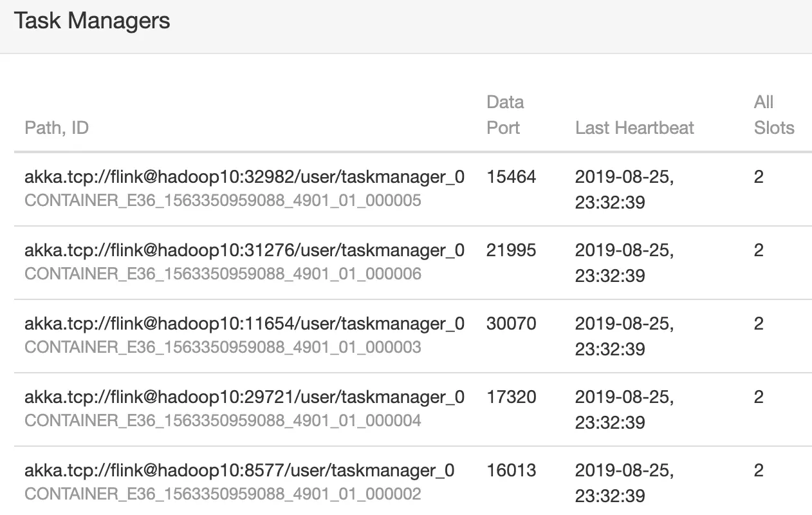Open task manager at hadoop10:29721

[x=245, y=397]
